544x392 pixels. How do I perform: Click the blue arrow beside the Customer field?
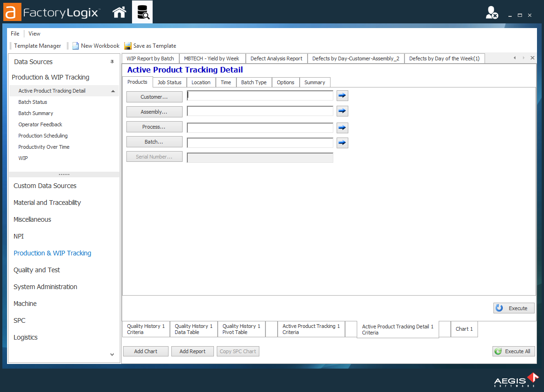pos(342,95)
